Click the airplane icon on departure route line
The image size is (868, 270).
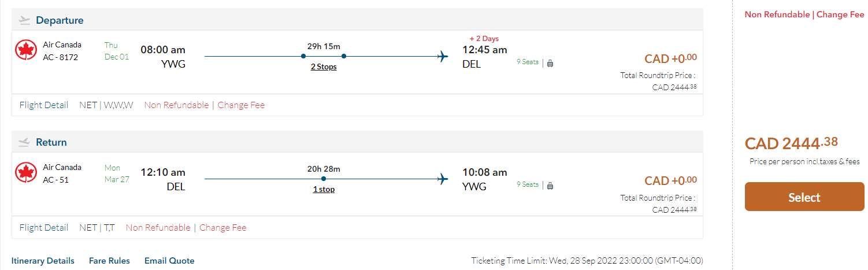[x=443, y=56]
